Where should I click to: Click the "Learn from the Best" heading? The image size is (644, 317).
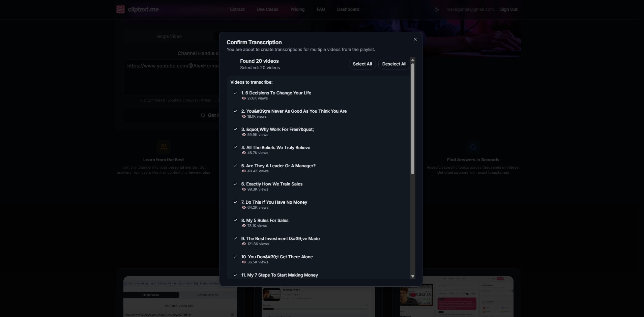point(164,160)
